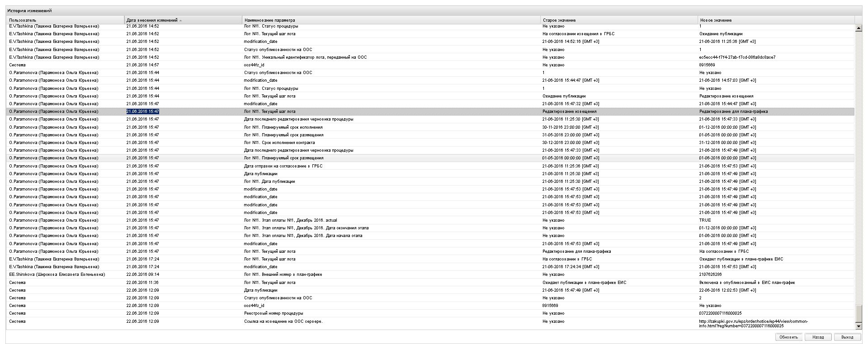
Task: Click the Новое значение column header
Action: pyautogui.click(x=776, y=20)
